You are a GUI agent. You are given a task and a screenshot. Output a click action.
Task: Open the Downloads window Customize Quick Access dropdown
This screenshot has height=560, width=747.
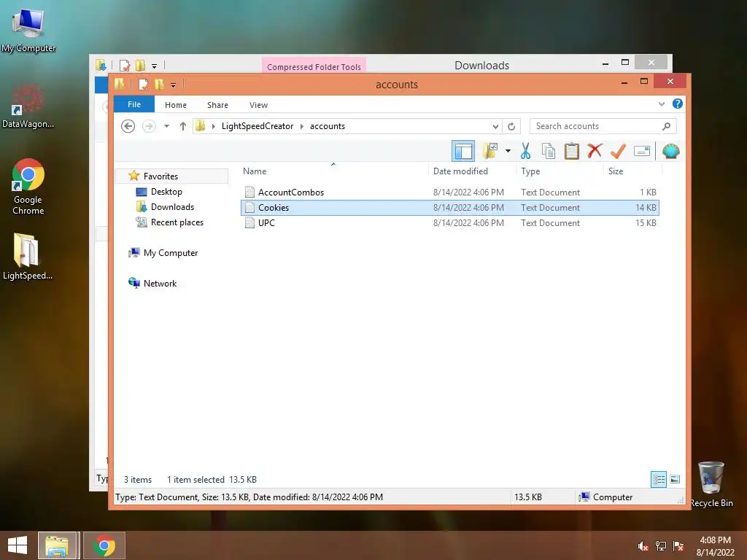(x=154, y=66)
